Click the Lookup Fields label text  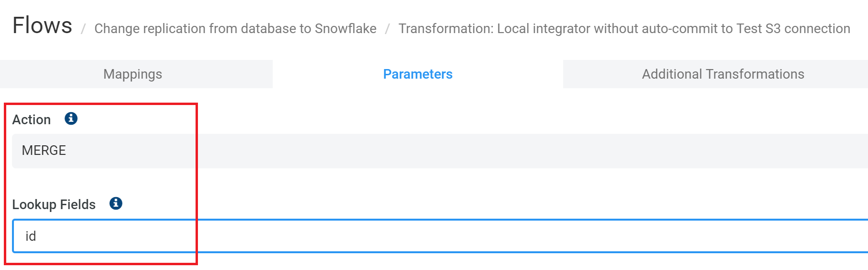54,204
